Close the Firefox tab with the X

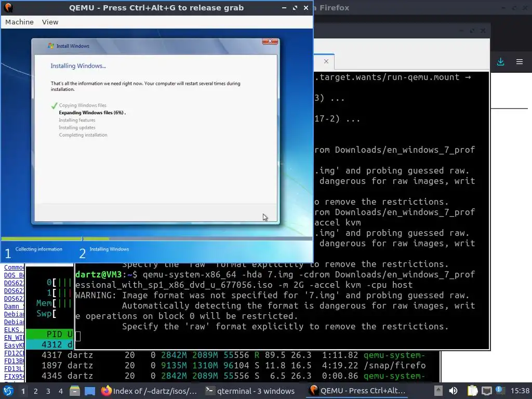pyautogui.click(x=326, y=61)
